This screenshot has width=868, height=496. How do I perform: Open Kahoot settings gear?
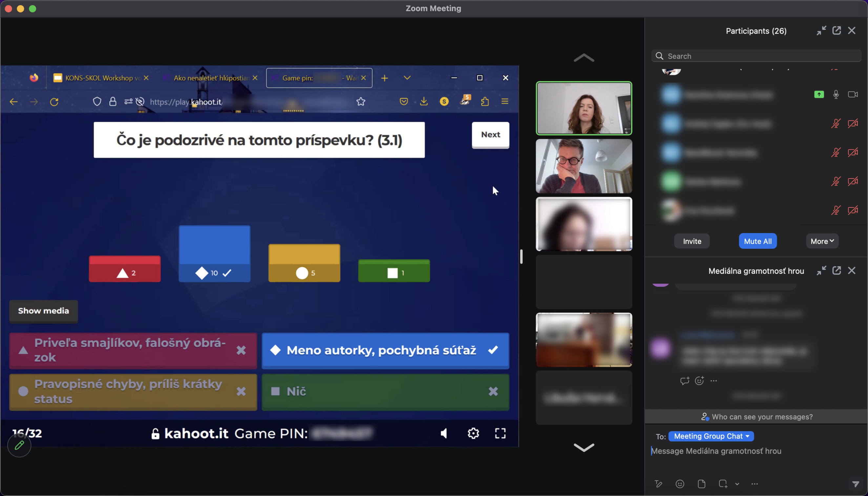pos(473,433)
